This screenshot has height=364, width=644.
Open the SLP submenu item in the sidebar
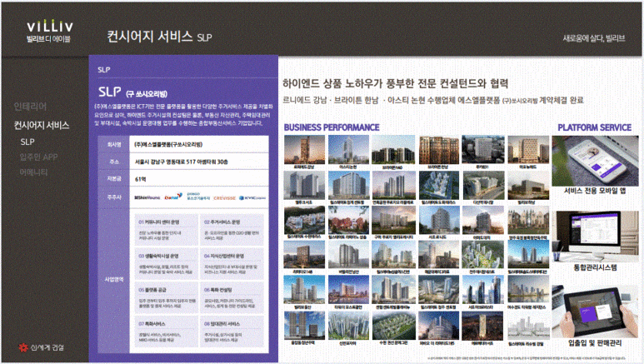coord(27,142)
